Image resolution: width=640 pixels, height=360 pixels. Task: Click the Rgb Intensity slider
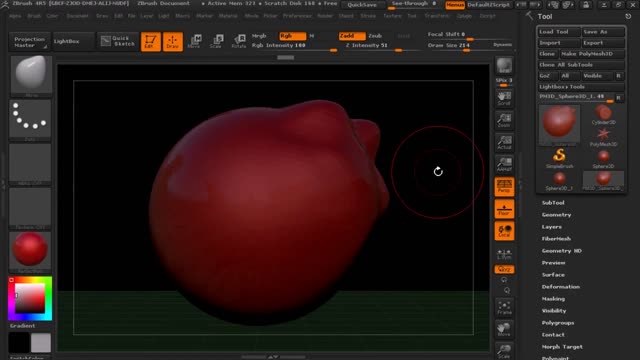294,46
